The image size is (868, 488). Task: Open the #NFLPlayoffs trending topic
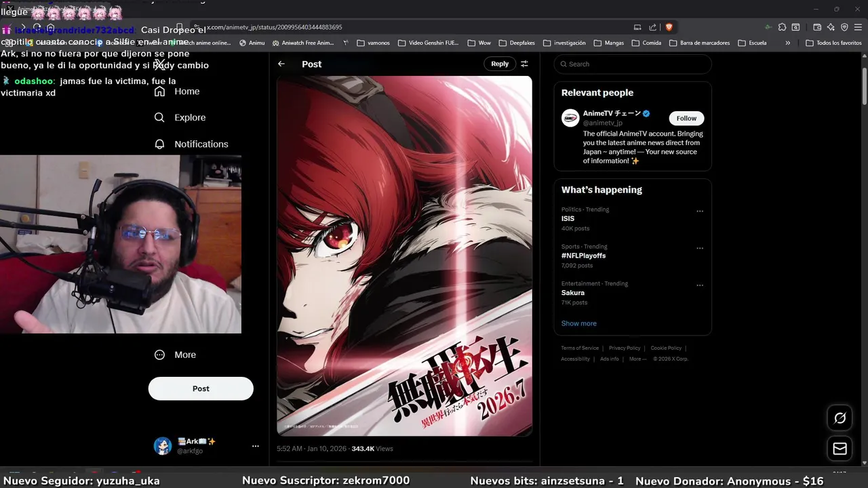[583, 256]
